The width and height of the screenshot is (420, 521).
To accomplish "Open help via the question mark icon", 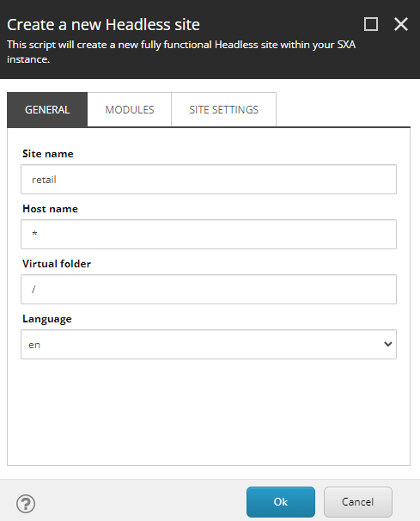I will (26, 504).
